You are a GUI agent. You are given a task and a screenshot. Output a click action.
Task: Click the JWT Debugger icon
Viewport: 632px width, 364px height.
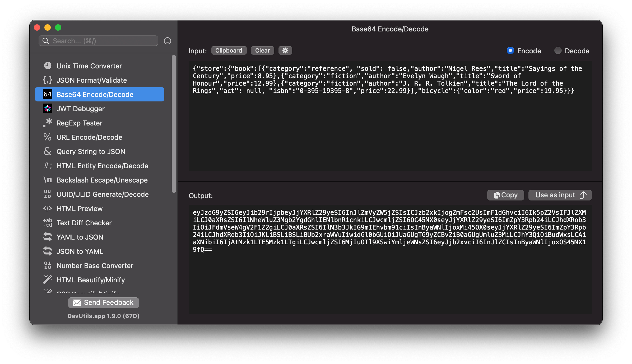coord(48,109)
